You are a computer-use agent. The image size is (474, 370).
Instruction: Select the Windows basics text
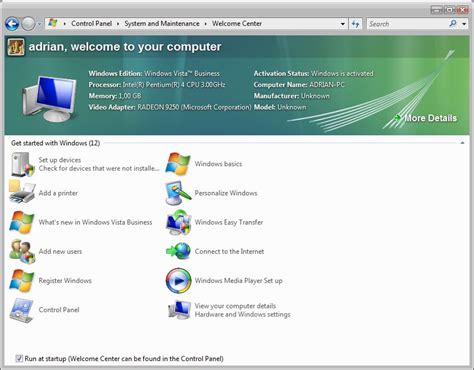(x=218, y=164)
